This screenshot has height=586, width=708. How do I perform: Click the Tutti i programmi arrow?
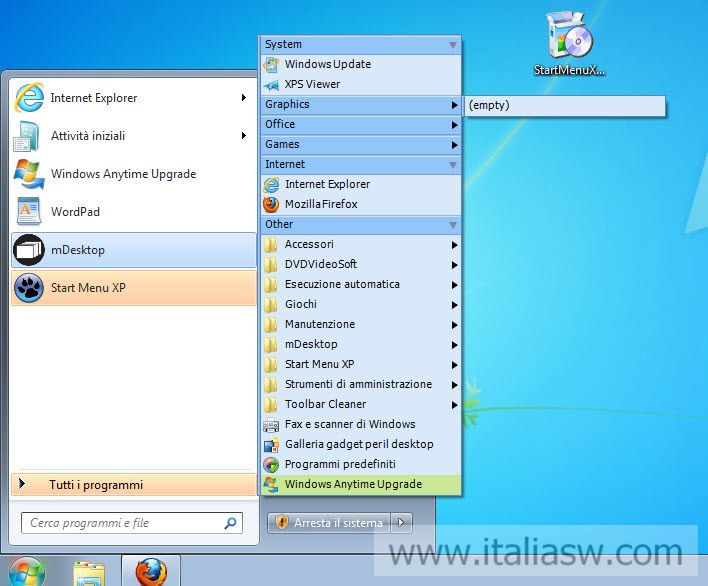(x=22, y=484)
